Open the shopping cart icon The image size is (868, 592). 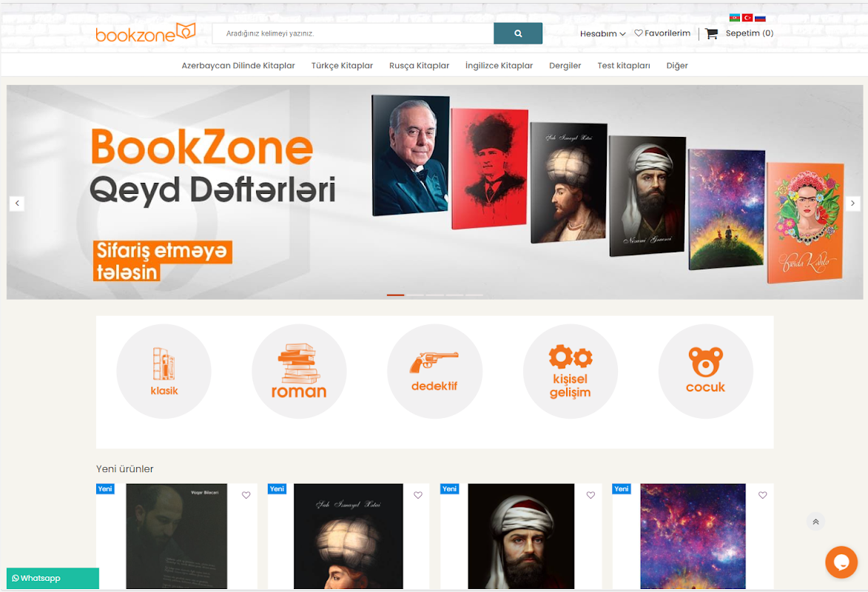click(711, 34)
